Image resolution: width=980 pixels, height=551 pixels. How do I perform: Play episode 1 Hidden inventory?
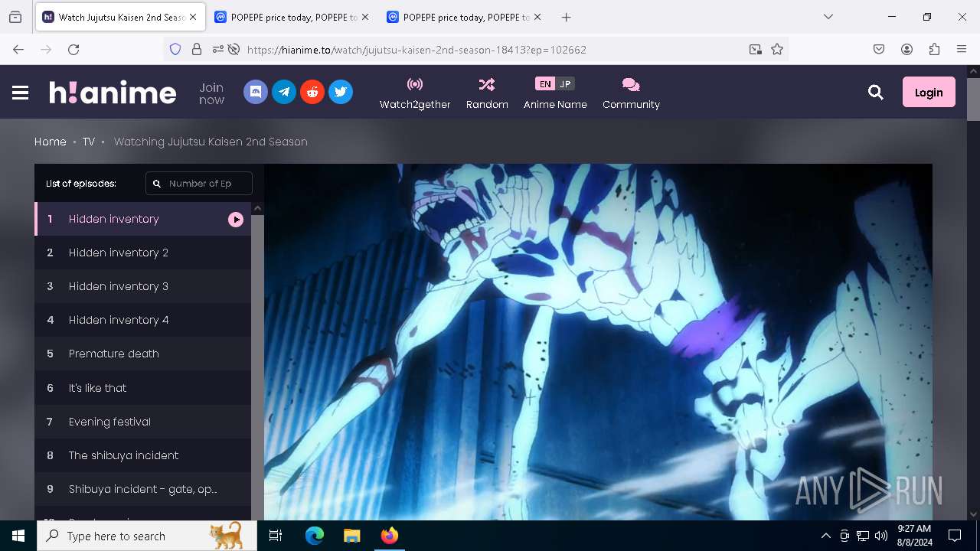point(143,219)
